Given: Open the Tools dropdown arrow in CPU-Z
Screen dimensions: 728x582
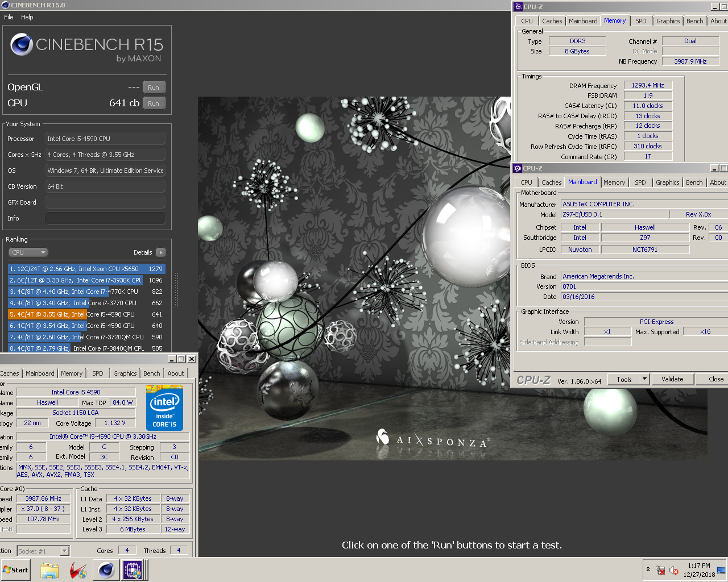Looking at the screenshot, I should pos(644,379).
